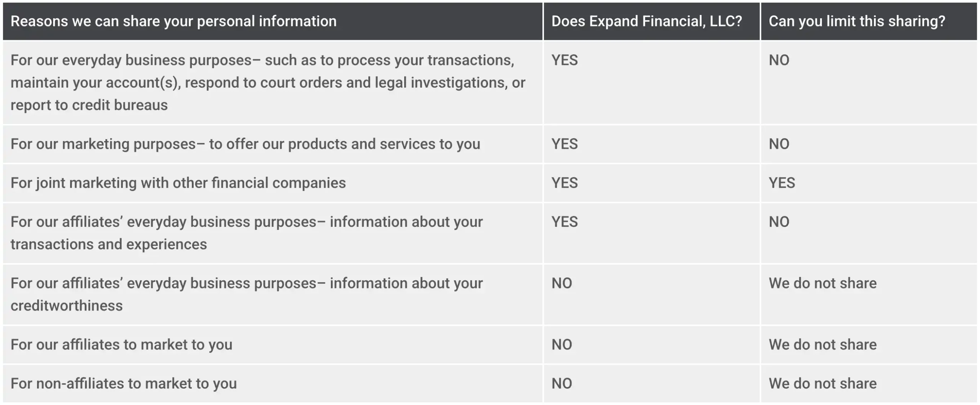Click NO in the creditworthiness row
Screen dimensions: 980x405
click(562, 283)
